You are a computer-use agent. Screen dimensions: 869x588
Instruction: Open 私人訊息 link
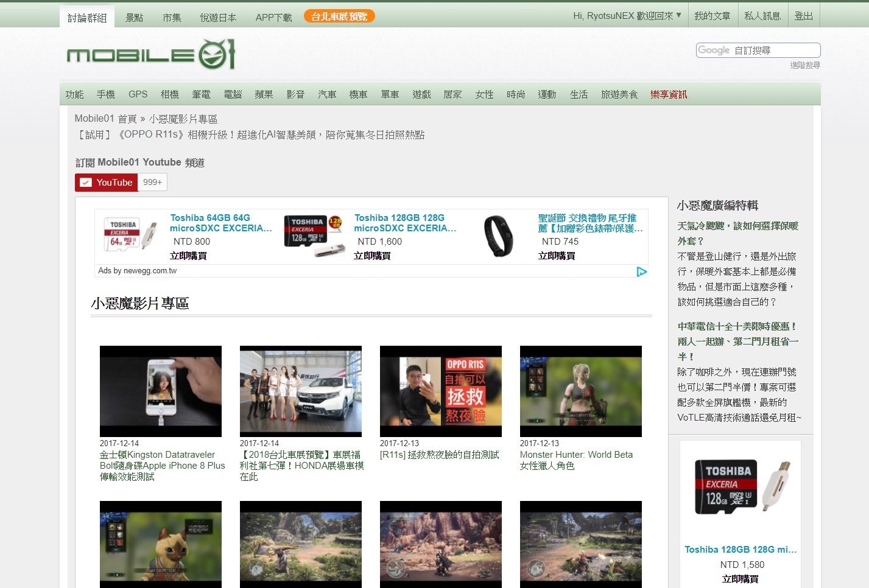tap(762, 16)
